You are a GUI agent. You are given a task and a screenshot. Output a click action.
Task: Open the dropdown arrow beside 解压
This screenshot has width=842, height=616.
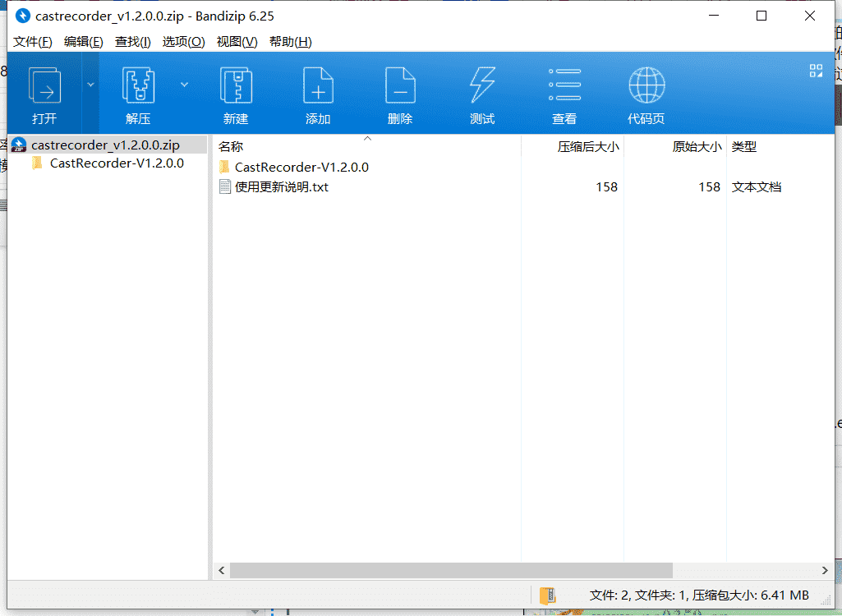click(x=184, y=85)
